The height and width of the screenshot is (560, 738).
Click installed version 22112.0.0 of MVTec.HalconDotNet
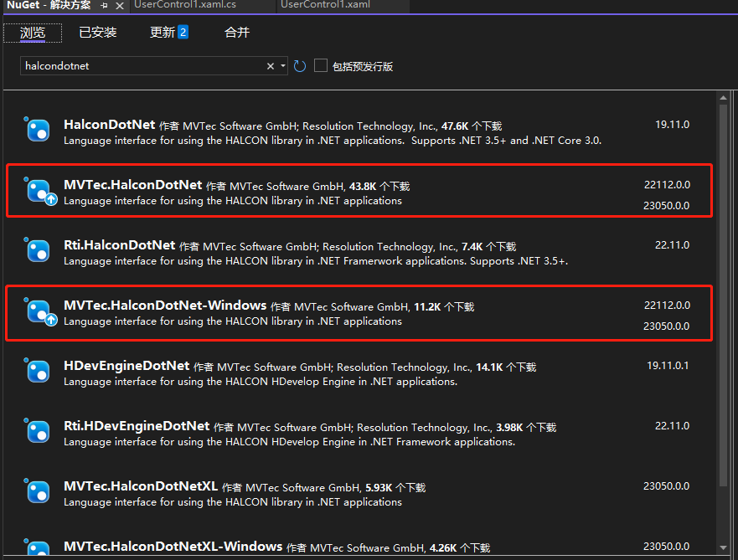(667, 185)
